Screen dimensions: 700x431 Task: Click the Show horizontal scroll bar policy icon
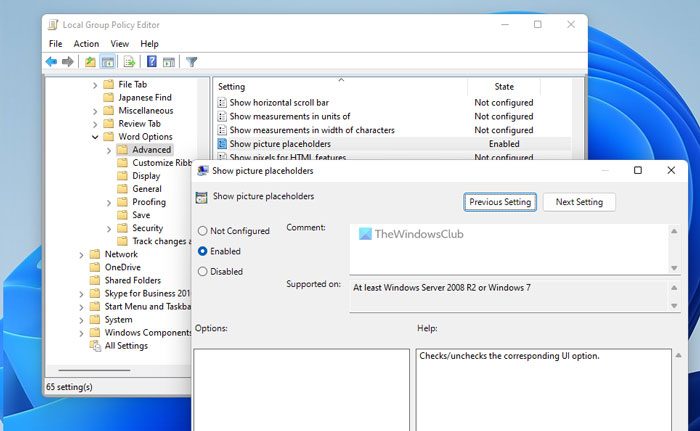pos(222,103)
